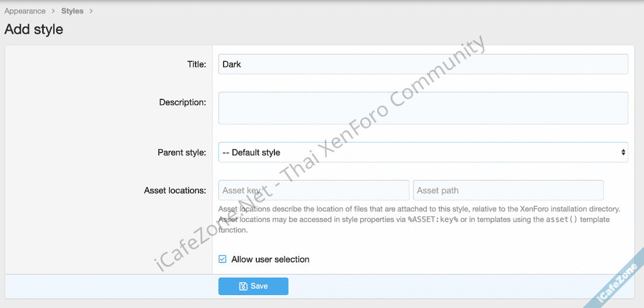Image resolution: width=644 pixels, height=308 pixels.
Task: Click the chevron after Styles breadcrumb
Action: [x=91, y=11]
